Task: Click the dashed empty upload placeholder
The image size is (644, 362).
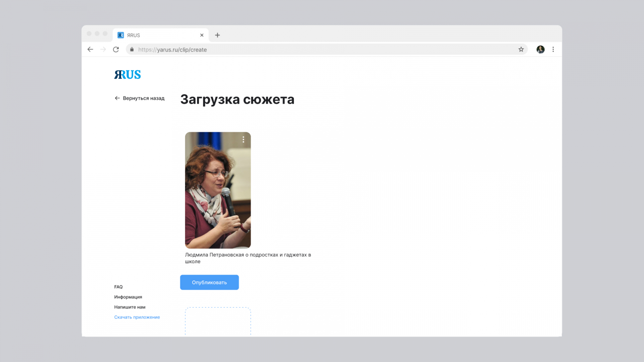Action: (218, 321)
